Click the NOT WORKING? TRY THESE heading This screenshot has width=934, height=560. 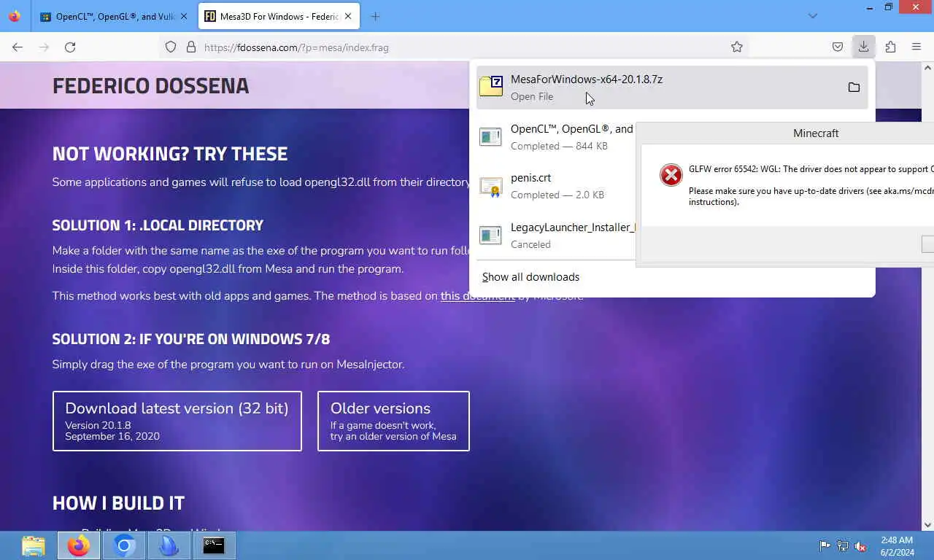click(170, 154)
